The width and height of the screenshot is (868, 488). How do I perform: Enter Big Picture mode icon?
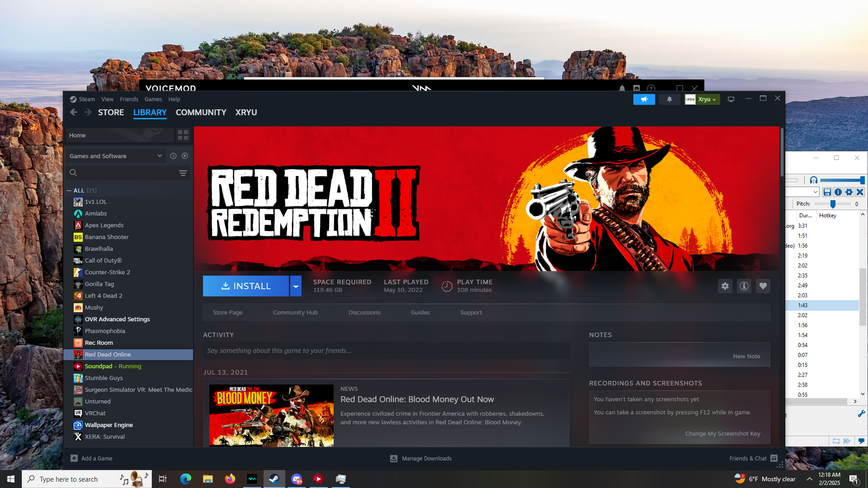(x=731, y=99)
